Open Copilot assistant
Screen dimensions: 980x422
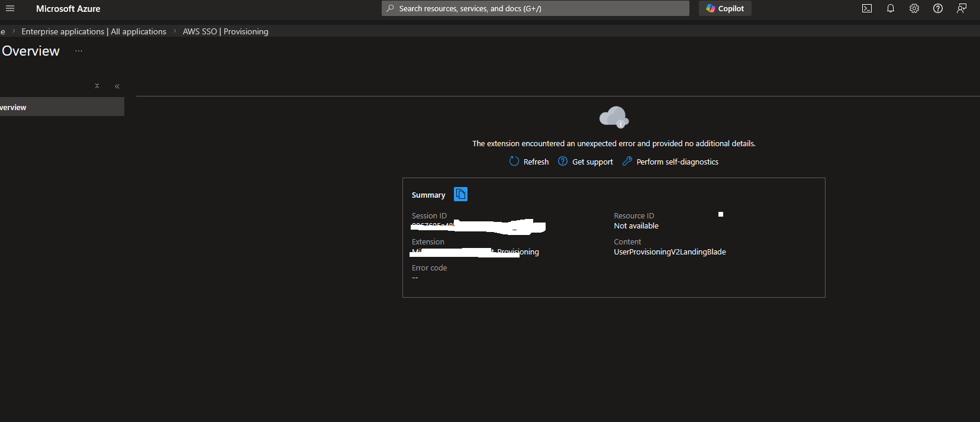[x=725, y=8]
